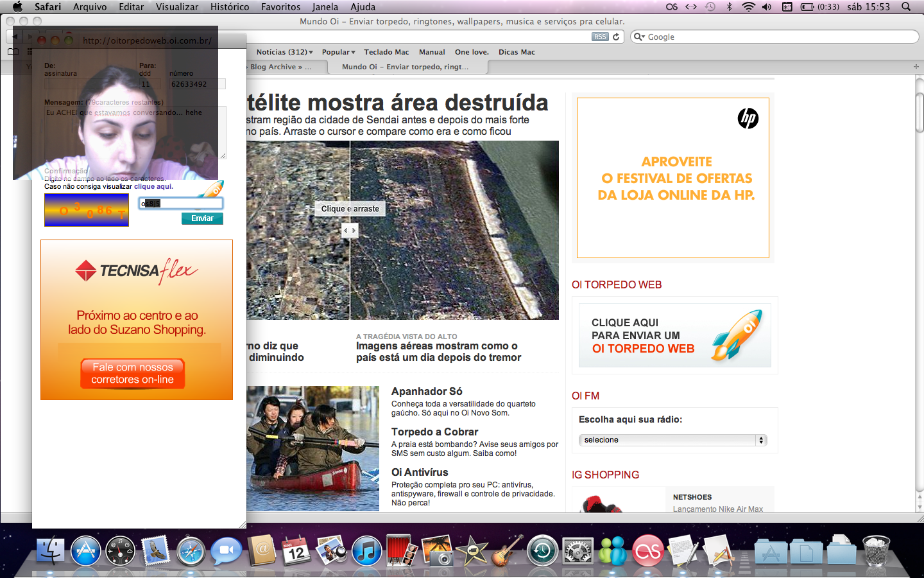Open Address Book in the Dock
The height and width of the screenshot is (578, 924).
(x=261, y=550)
